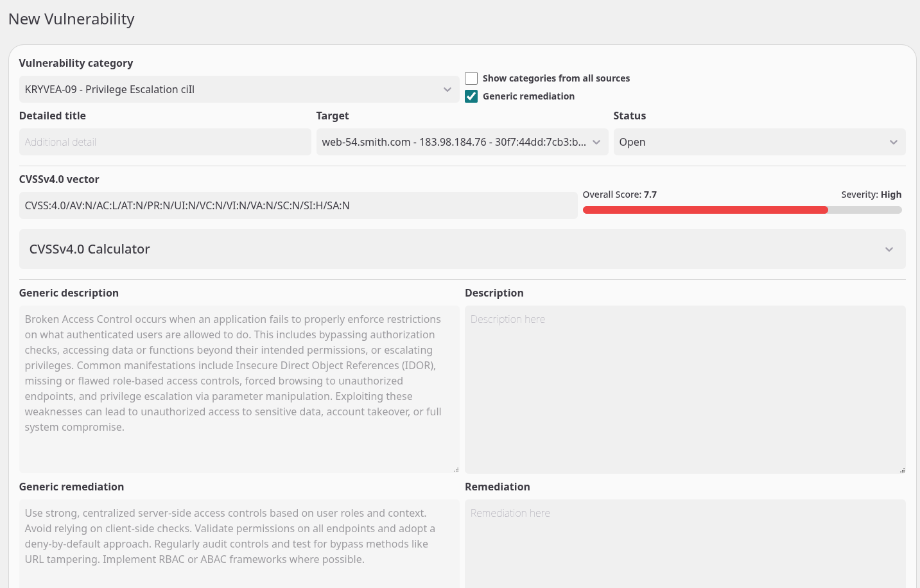Enable Show categories from all sources checkbox
The height and width of the screenshot is (588, 920).
pos(471,78)
